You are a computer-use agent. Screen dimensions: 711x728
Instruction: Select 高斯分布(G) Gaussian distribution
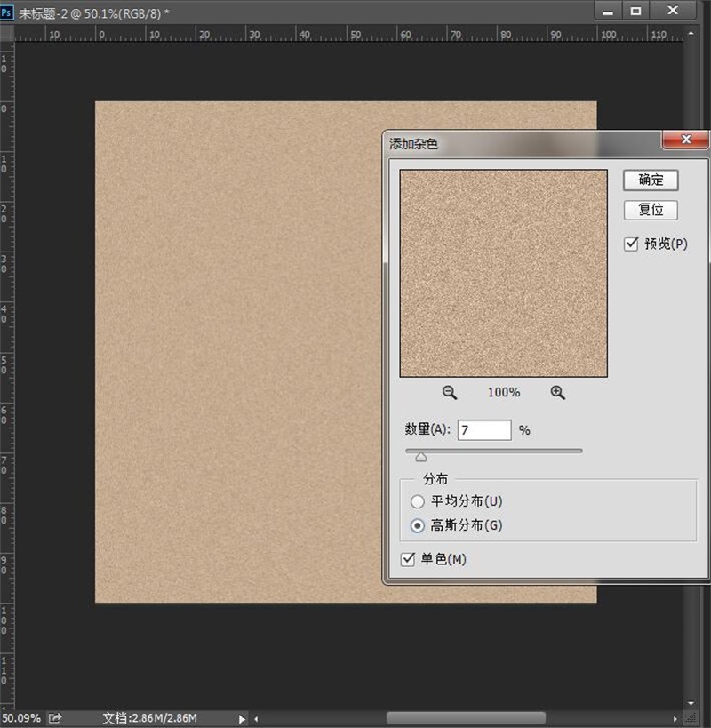coord(418,525)
